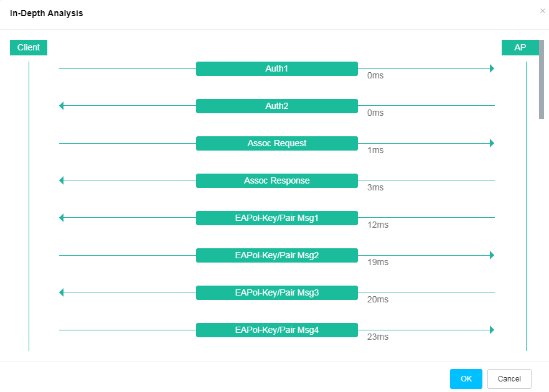Click the OK button
549x392 pixels.
tap(466, 379)
